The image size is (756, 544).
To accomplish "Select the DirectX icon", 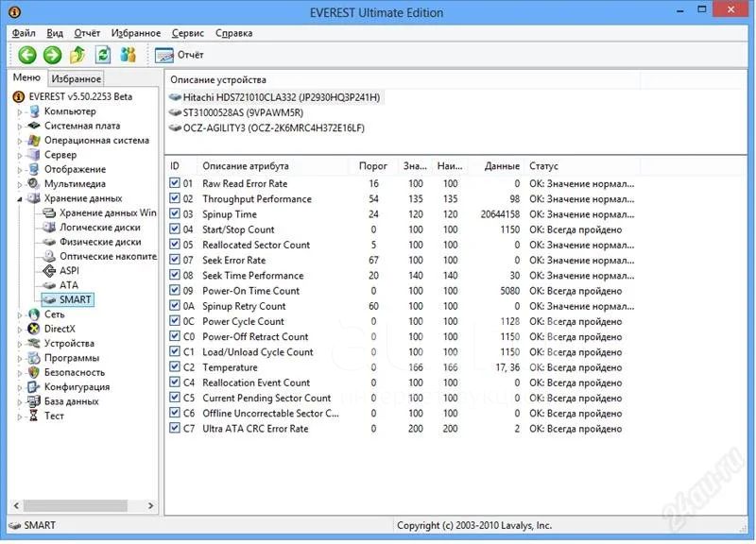I will (x=34, y=329).
